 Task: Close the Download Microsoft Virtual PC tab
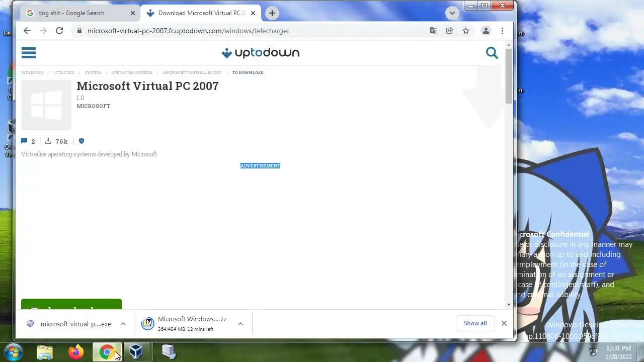click(254, 13)
